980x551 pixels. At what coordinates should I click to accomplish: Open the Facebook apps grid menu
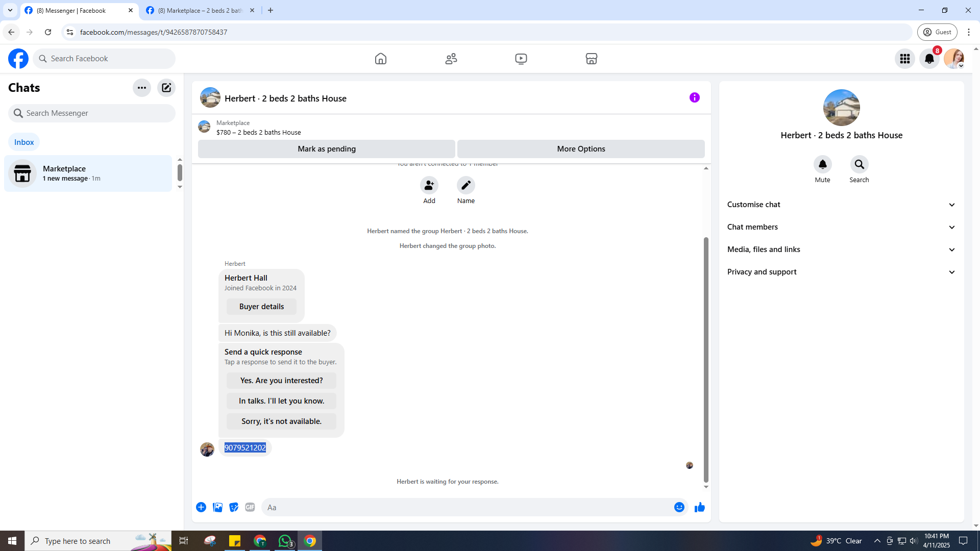905,59
